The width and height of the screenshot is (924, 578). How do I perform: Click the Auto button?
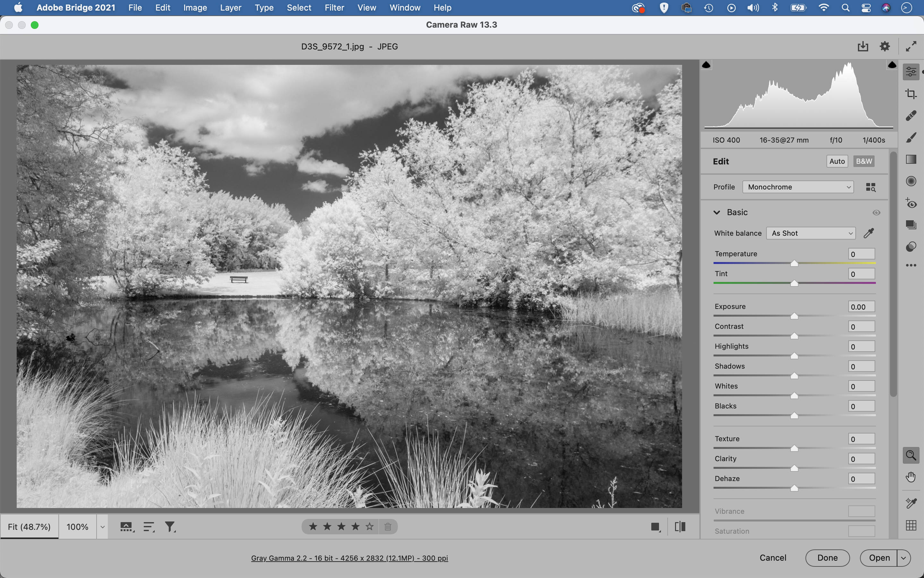837,161
